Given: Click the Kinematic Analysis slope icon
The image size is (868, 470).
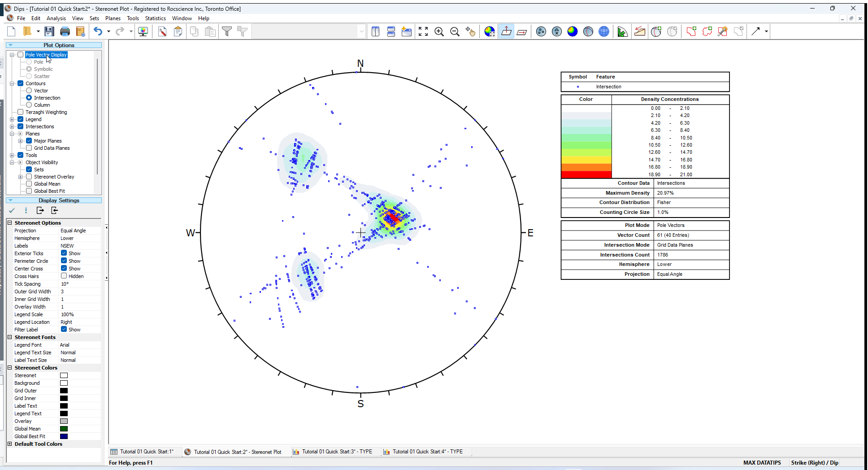Looking at the screenshot, I should pyautogui.click(x=639, y=31).
